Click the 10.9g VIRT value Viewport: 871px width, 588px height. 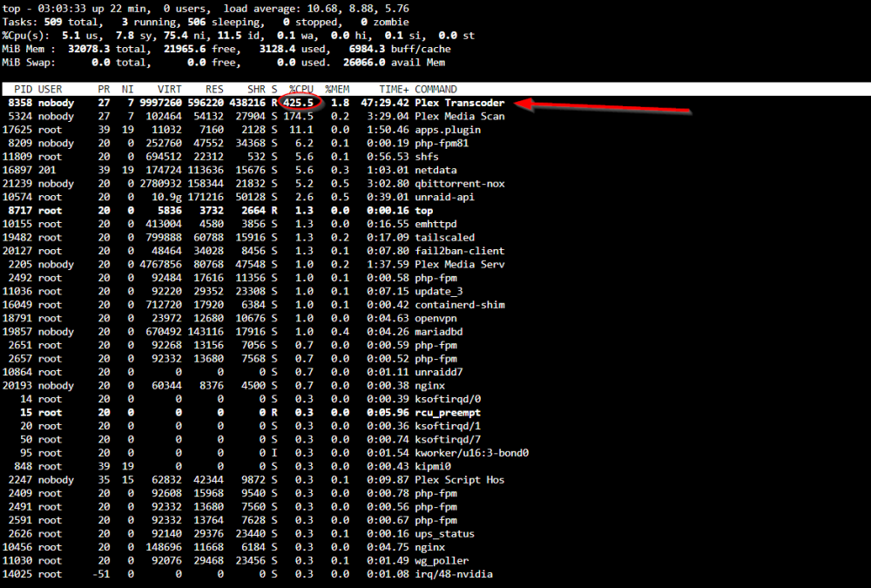[166, 197]
